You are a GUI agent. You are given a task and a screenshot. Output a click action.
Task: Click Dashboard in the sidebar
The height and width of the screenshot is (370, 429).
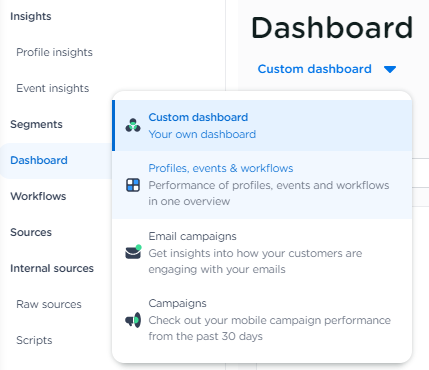coord(39,160)
